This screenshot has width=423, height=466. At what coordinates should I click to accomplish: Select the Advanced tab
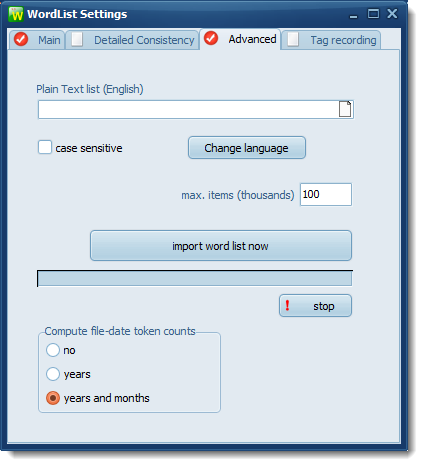pos(240,39)
